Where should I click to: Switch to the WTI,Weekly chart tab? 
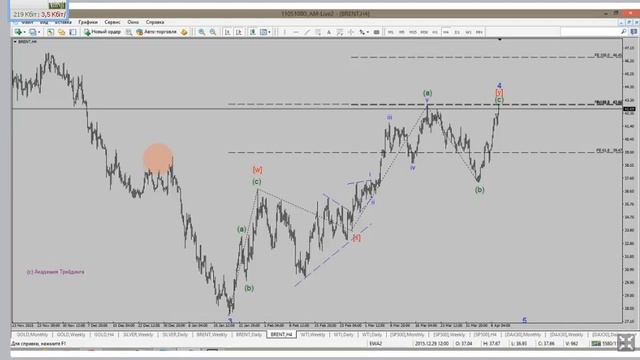[313, 335]
